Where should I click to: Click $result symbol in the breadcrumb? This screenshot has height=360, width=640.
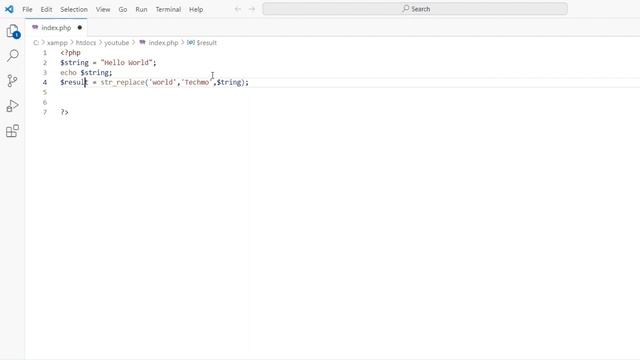[207, 42]
